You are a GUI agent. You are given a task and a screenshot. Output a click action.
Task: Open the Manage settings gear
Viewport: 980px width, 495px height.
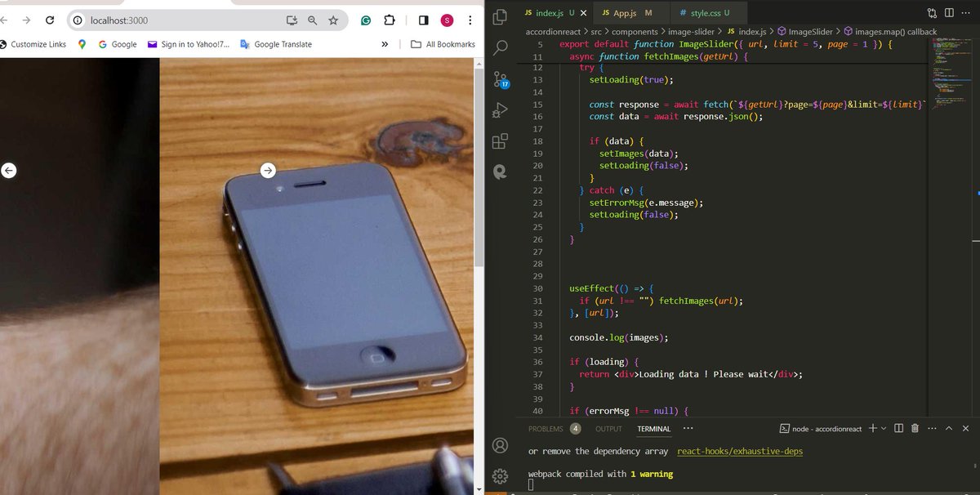click(500, 475)
